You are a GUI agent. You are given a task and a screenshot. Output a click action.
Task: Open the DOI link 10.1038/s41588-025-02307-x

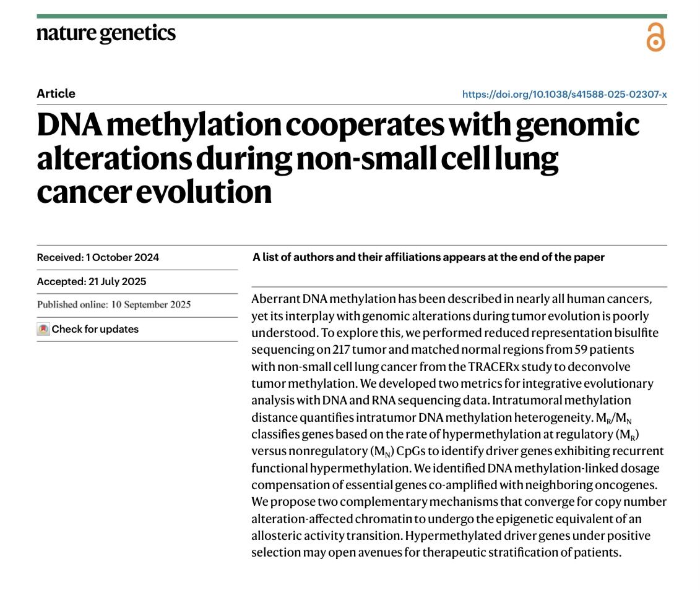(x=564, y=94)
